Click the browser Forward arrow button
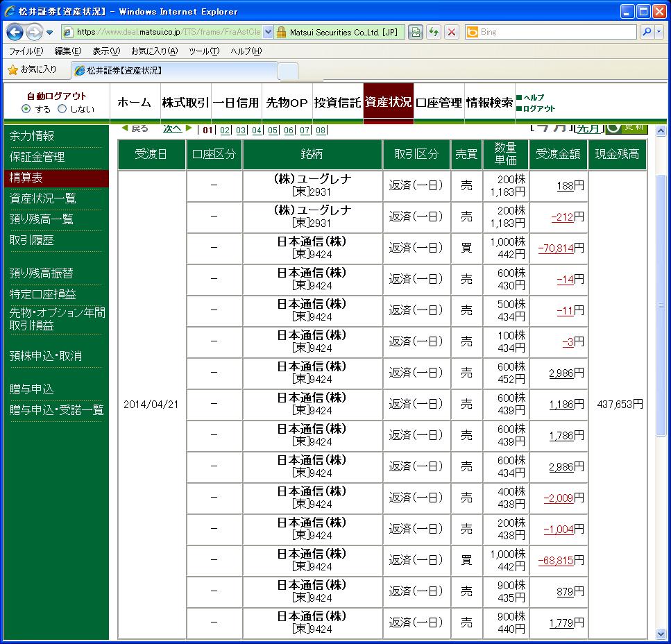Viewport: 671px width, 644px height. [34, 32]
